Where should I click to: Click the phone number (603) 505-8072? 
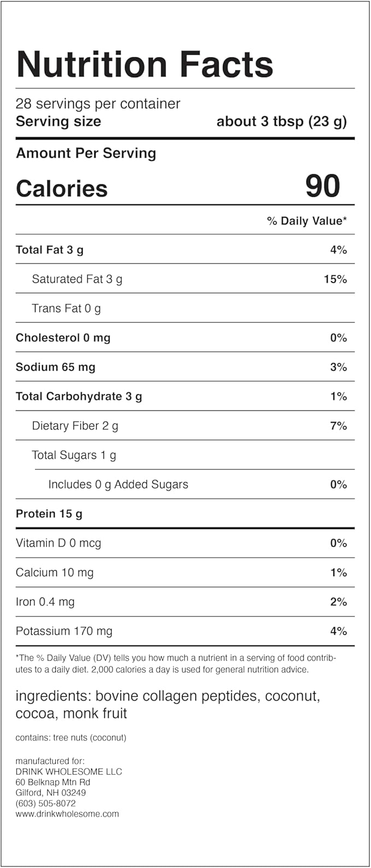tap(45, 804)
